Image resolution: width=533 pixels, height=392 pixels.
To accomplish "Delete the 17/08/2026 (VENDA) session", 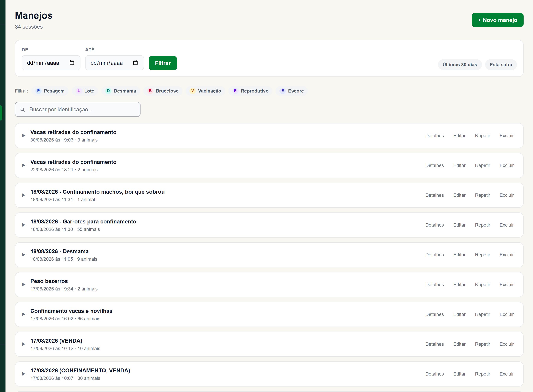I will point(506,344).
